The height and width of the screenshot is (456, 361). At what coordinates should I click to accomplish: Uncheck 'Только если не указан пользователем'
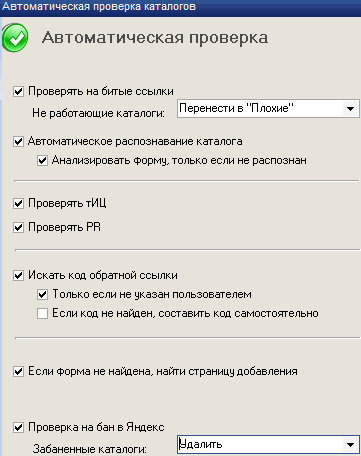tap(42, 295)
